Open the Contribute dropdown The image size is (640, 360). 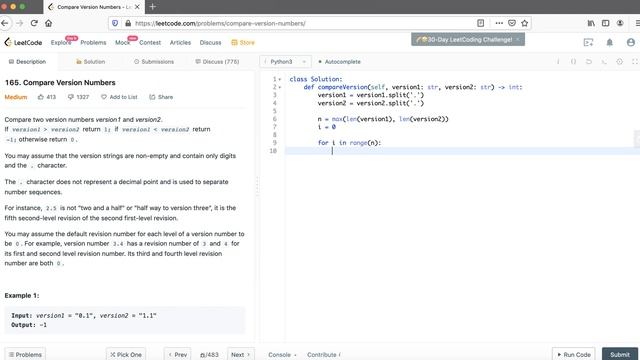tap(324, 355)
